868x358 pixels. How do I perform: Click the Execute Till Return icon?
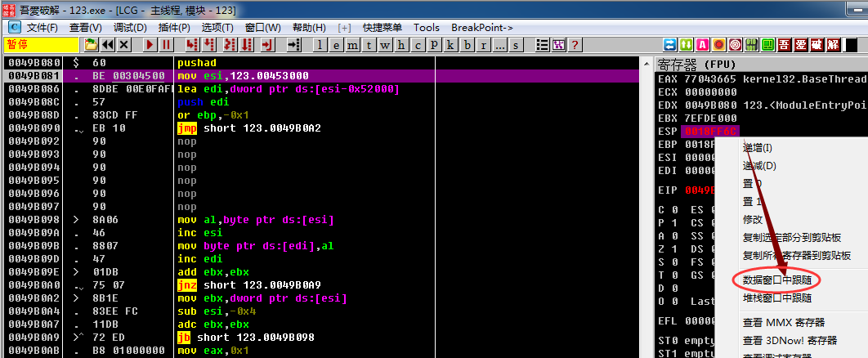click(x=268, y=45)
